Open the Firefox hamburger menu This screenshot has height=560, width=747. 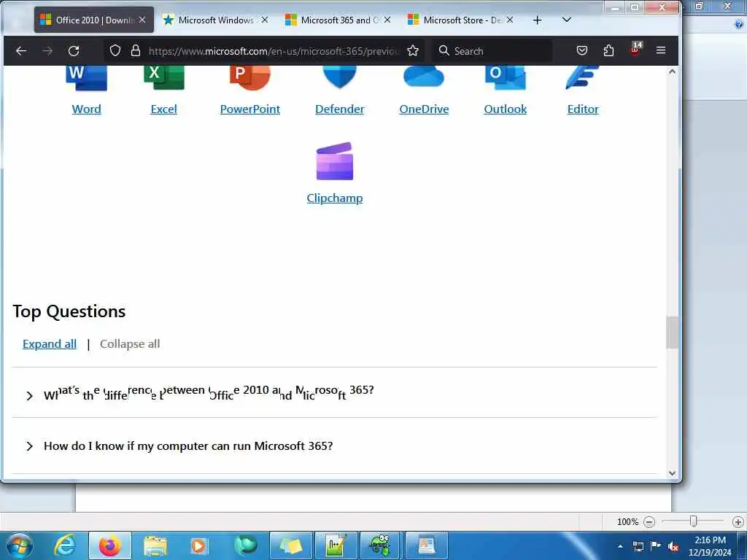[661, 50]
